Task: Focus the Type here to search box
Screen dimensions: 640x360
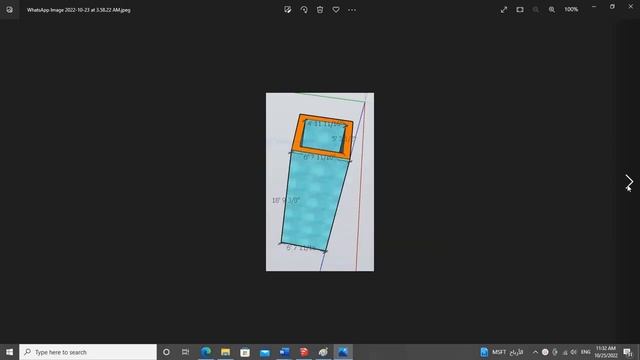Action: coord(88,352)
